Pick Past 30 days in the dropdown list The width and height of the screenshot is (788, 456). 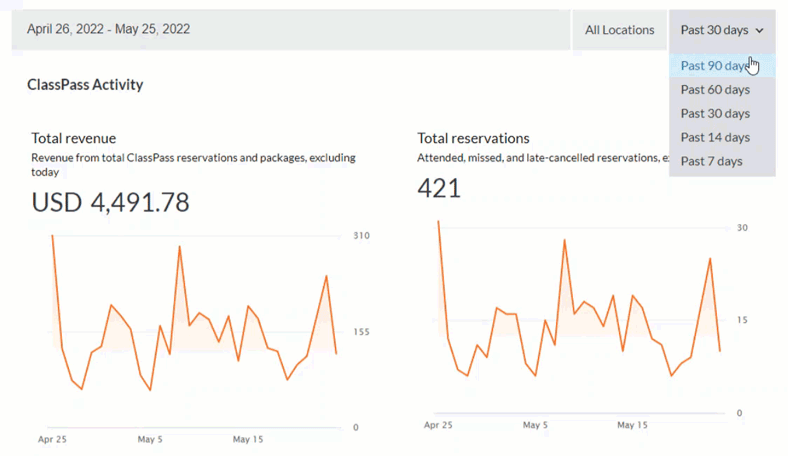714,114
